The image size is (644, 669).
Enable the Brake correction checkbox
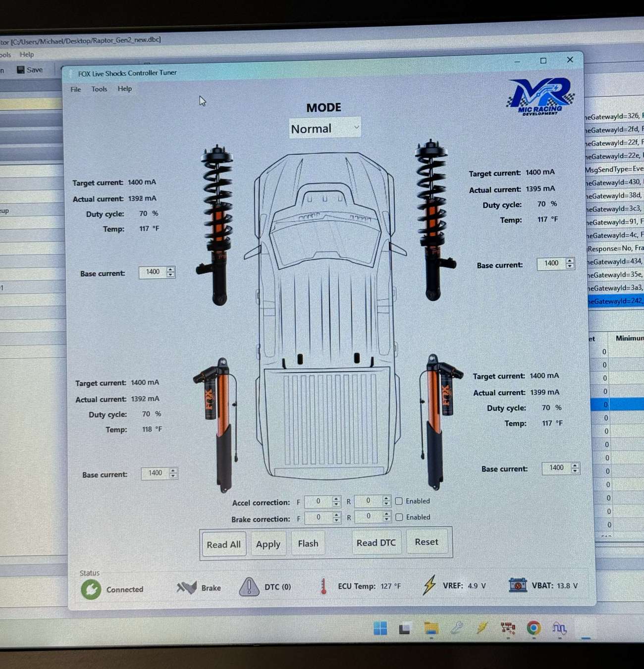point(399,517)
